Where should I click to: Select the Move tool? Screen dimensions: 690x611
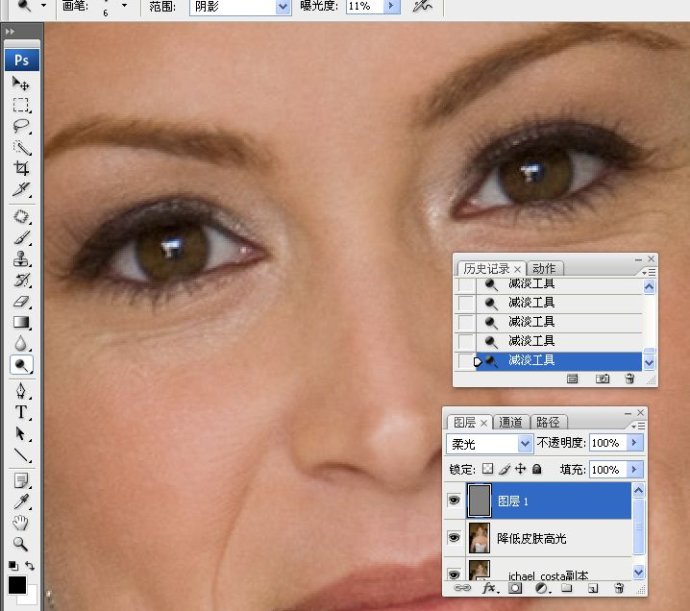(x=20, y=83)
